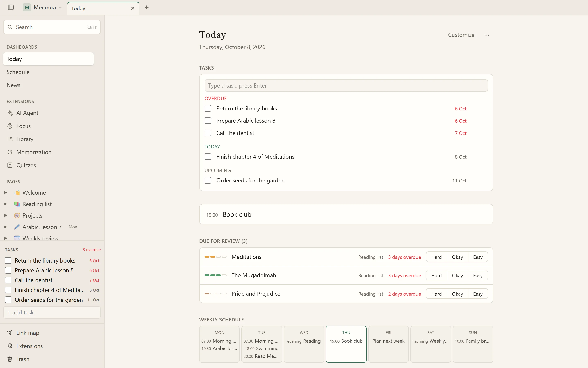588x368 pixels.
Task: Tick sidebar Order seeds for the garden checkbox
Action: click(x=8, y=300)
